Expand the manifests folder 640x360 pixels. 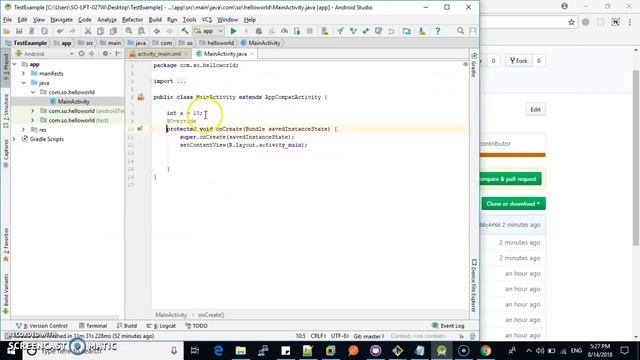point(23,73)
